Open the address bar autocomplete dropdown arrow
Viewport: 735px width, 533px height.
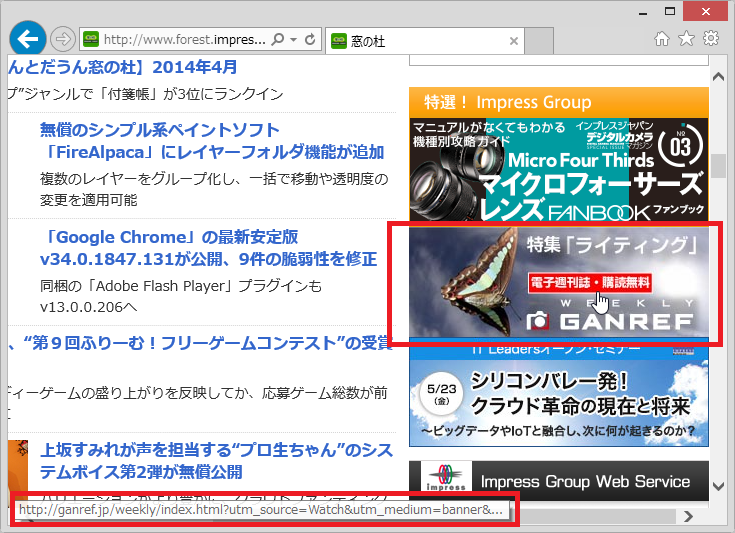click(x=293, y=39)
